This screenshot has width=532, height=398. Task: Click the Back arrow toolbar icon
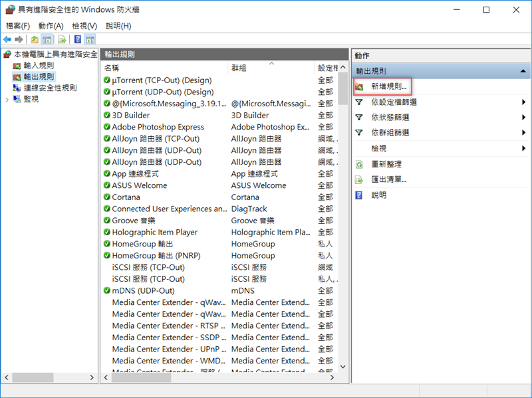coord(7,39)
